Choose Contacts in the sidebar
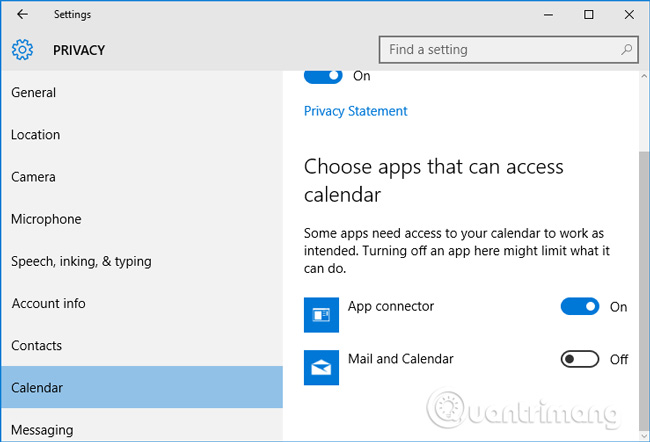The height and width of the screenshot is (442, 650). point(36,345)
